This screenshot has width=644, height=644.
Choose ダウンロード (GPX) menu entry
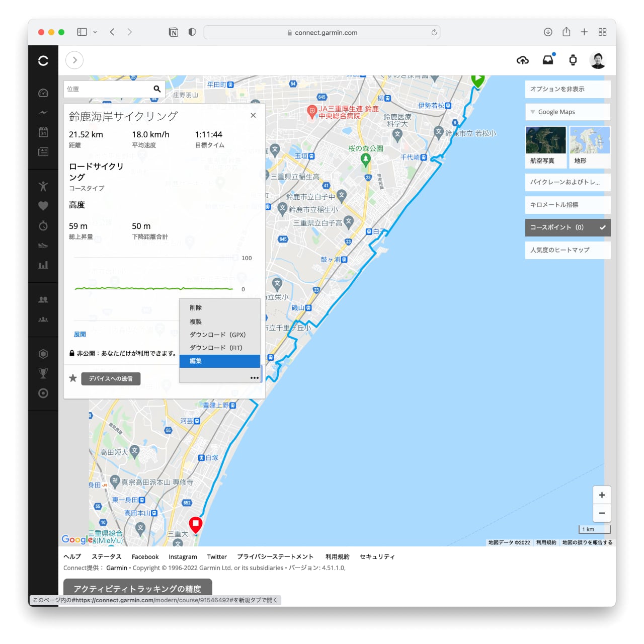click(217, 335)
